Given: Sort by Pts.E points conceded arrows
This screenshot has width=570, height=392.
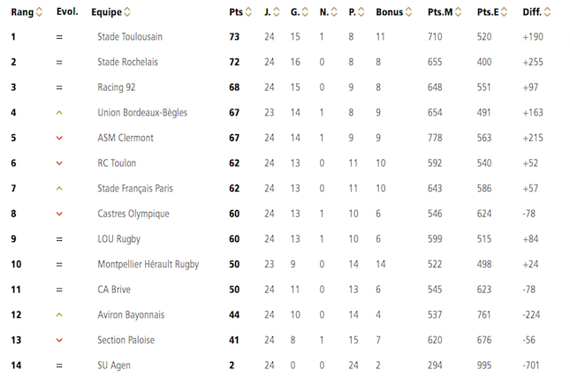Looking at the screenshot, I should click(x=504, y=12).
